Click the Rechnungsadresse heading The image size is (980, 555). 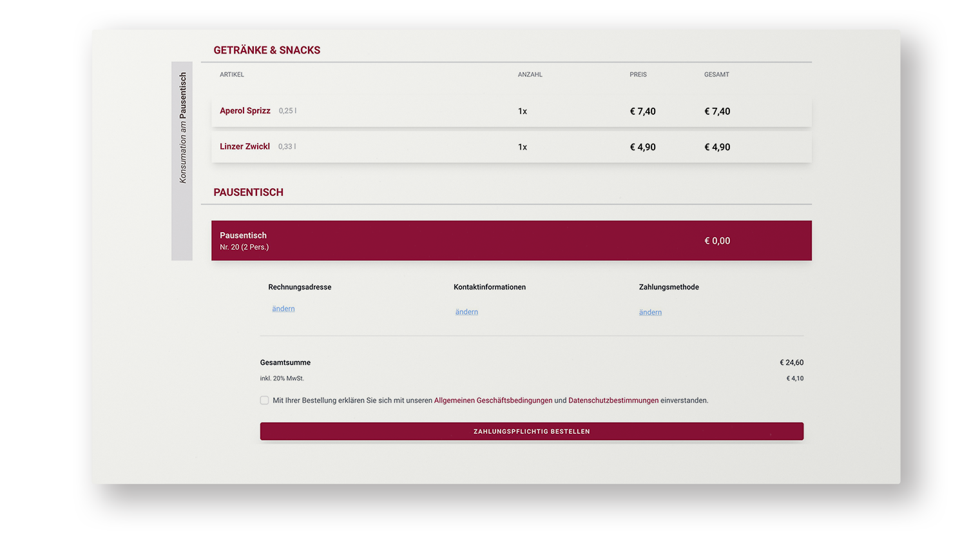pos(300,287)
